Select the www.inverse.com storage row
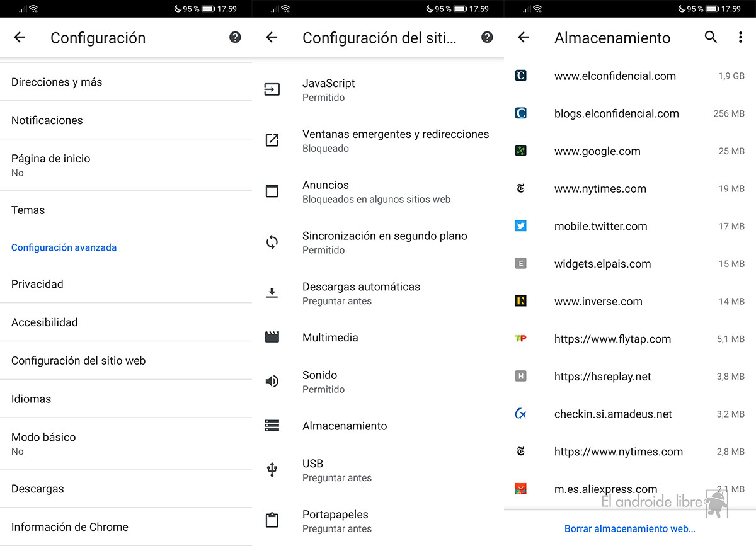The width and height of the screenshot is (756, 546). (x=598, y=302)
